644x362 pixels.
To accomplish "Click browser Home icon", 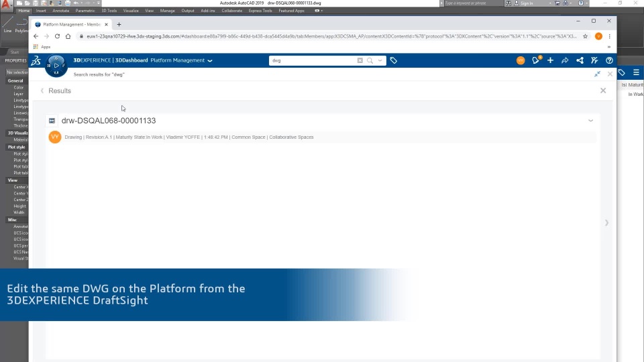I will (x=68, y=36).
